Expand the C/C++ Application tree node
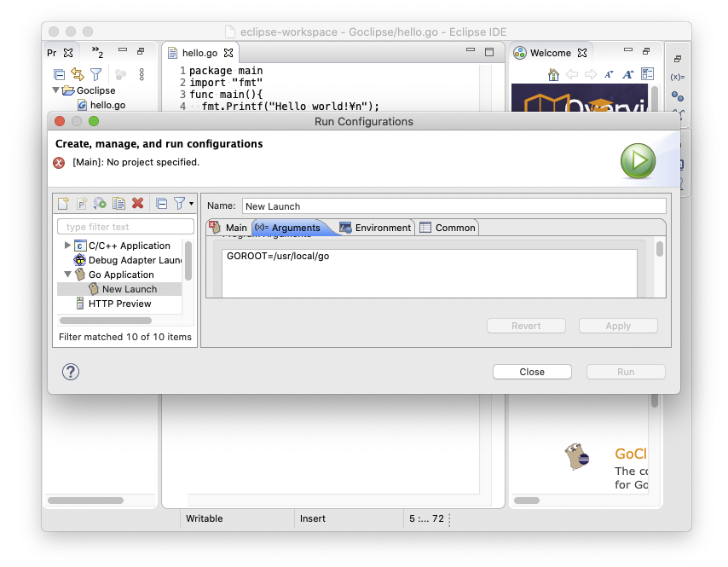 tap(68, 246)
